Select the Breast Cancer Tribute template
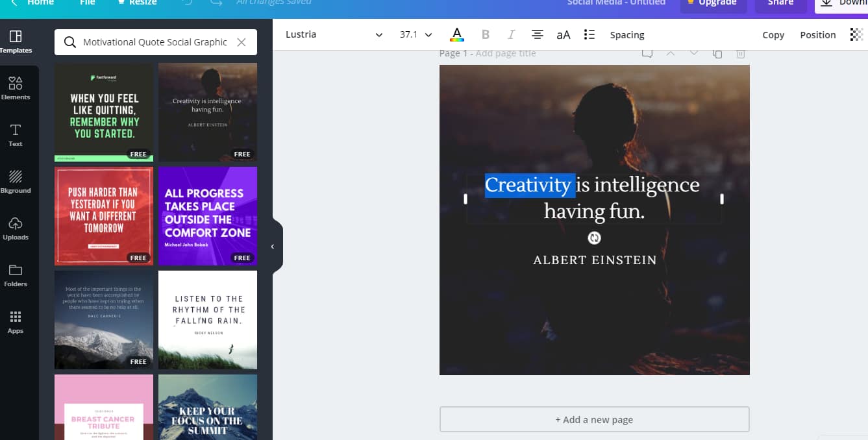 pos(104,407)
